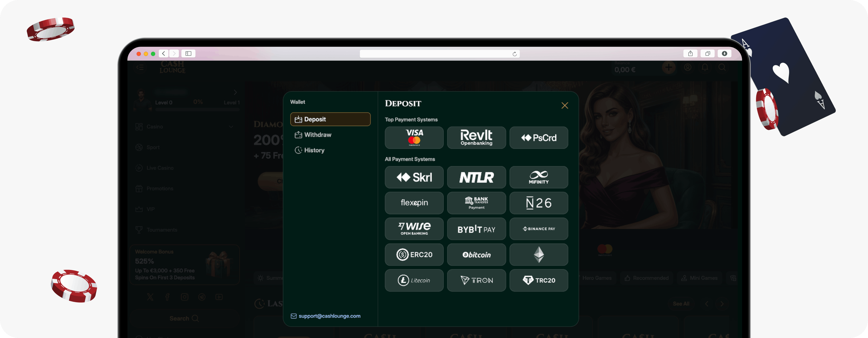Choose flexepin deposit option
This screenshot has width=868, height=338.
click(414, 203)
